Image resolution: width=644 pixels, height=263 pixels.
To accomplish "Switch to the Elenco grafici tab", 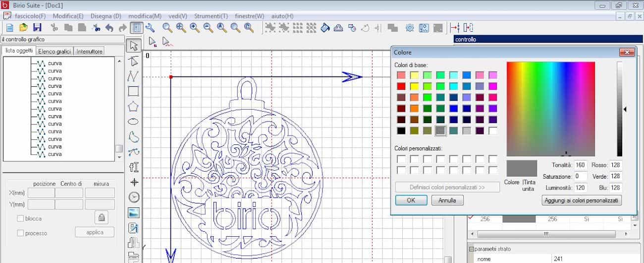I will click(54, 51).
